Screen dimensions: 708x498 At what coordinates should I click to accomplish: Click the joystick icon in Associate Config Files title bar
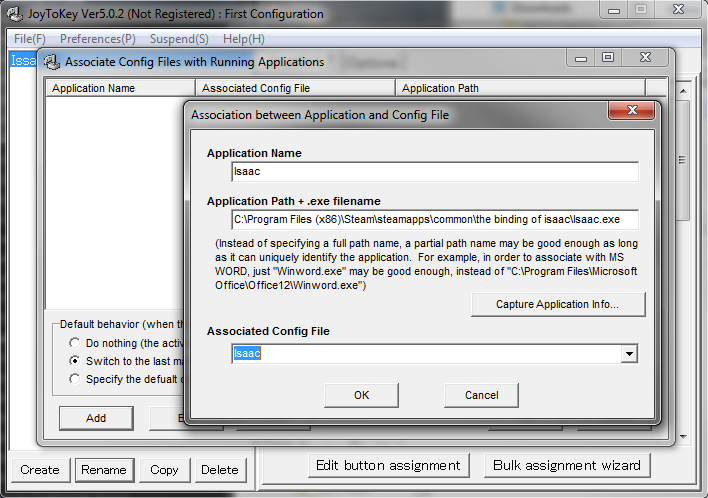point(52,62)
